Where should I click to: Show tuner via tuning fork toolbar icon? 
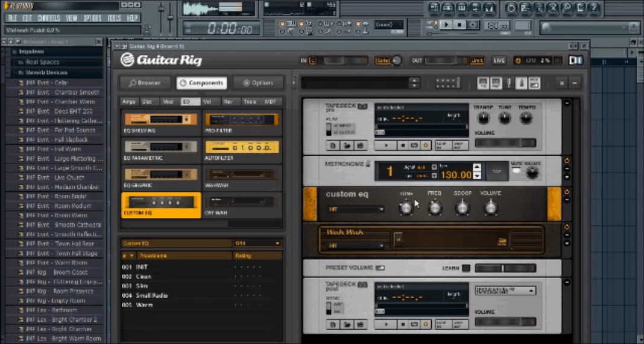click(x=509, y=83)
